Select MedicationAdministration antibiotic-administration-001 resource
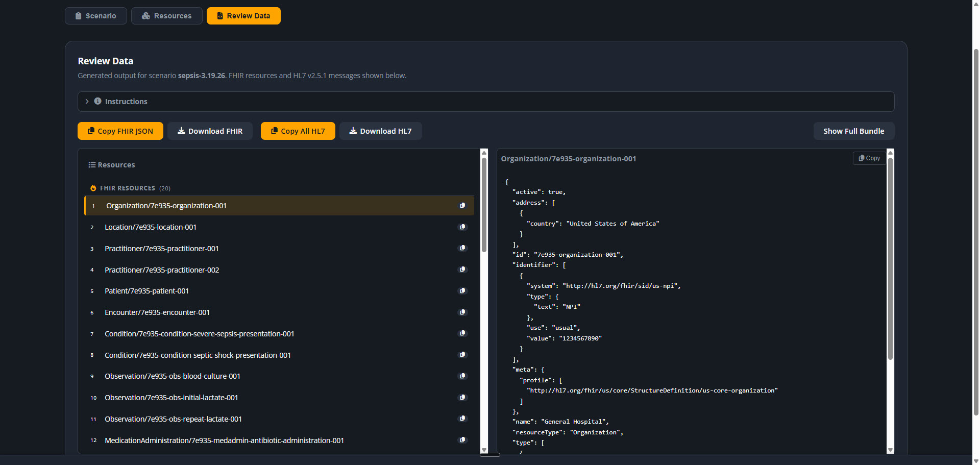The image size is (980, 465). tap(279, 440)
